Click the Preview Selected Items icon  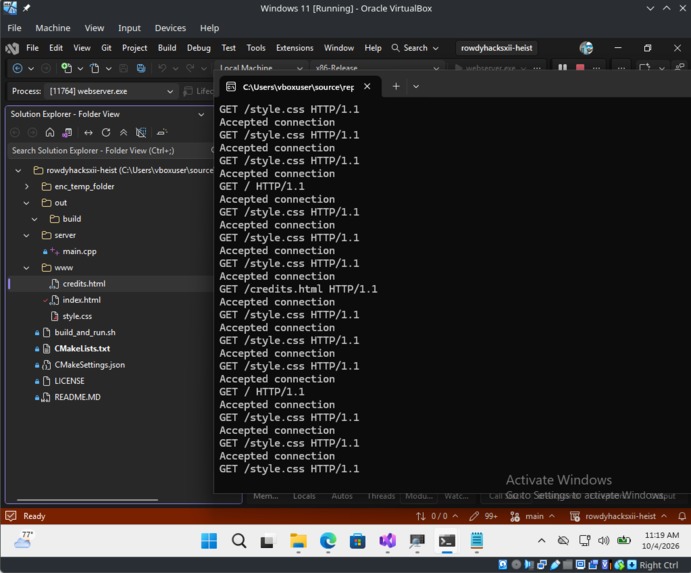[162, 132]
